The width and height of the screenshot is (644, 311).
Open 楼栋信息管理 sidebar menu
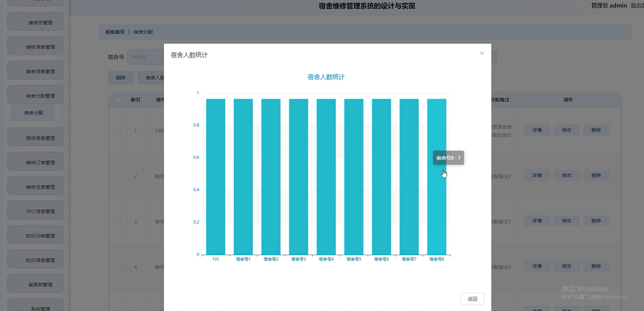click(35, 46)
